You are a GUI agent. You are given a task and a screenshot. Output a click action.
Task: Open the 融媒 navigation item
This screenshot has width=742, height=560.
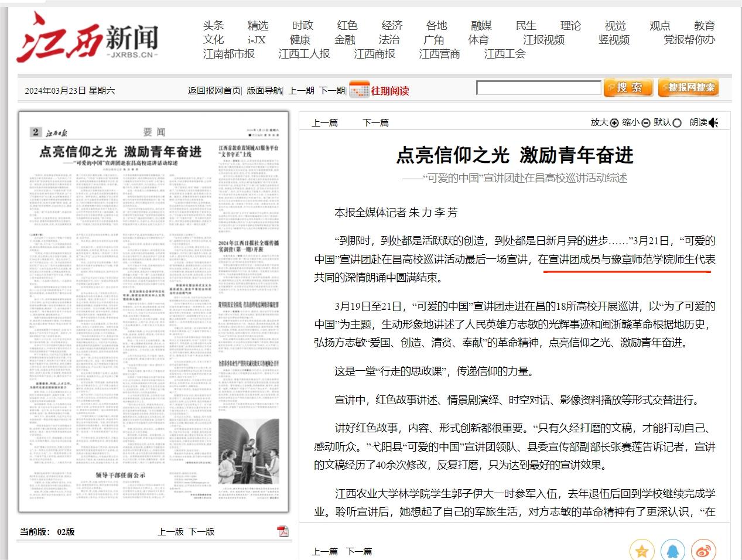[481, 25]
